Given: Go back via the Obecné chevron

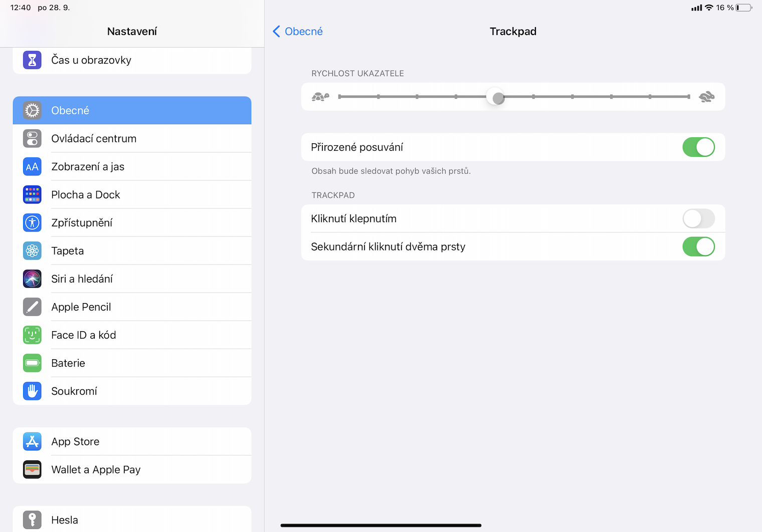Looking at the screenshot, I should pos(298,32).
